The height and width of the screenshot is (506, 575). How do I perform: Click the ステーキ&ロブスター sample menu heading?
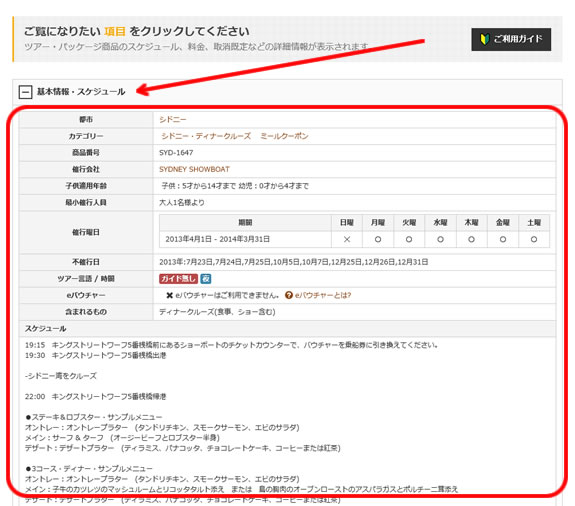[94, 417]
